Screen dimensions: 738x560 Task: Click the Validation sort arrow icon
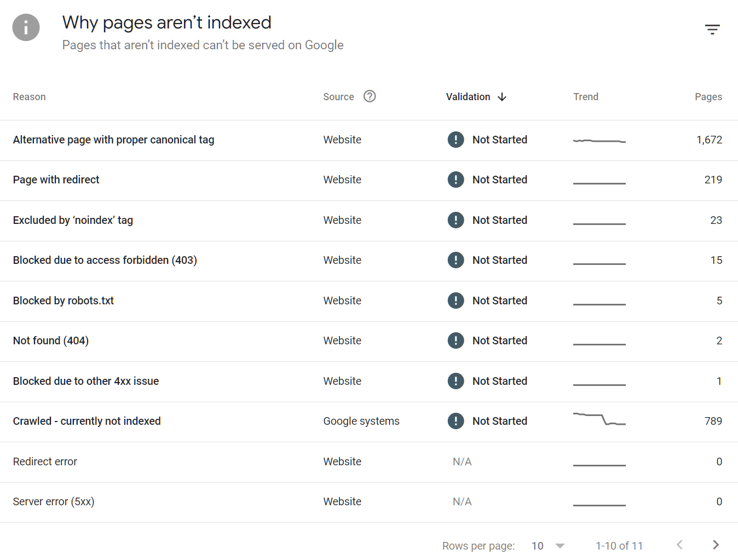point(502,97)
